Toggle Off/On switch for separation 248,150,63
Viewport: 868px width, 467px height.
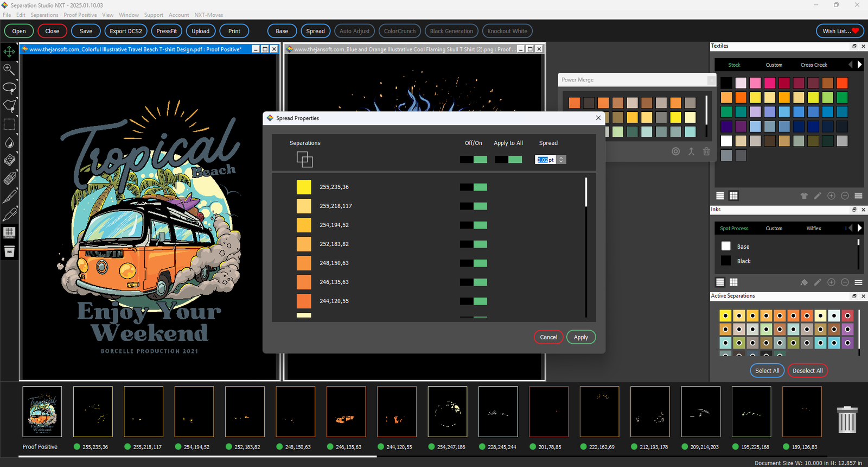(474, 263)
